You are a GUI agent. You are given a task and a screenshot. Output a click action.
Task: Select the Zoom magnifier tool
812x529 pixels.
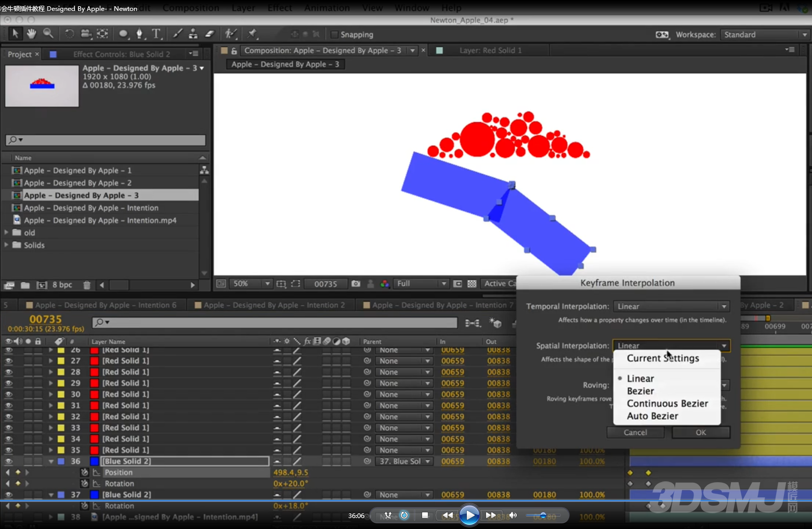48,34
